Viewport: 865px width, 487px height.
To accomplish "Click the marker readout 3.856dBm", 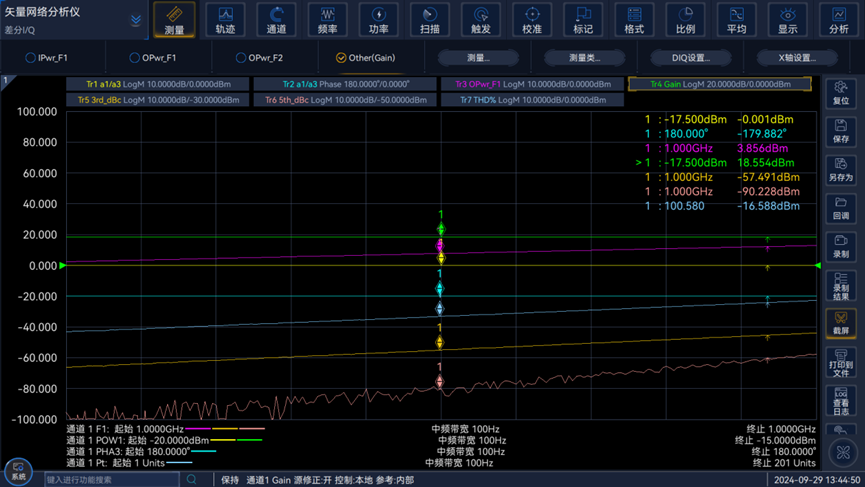I will coord(762,148).
